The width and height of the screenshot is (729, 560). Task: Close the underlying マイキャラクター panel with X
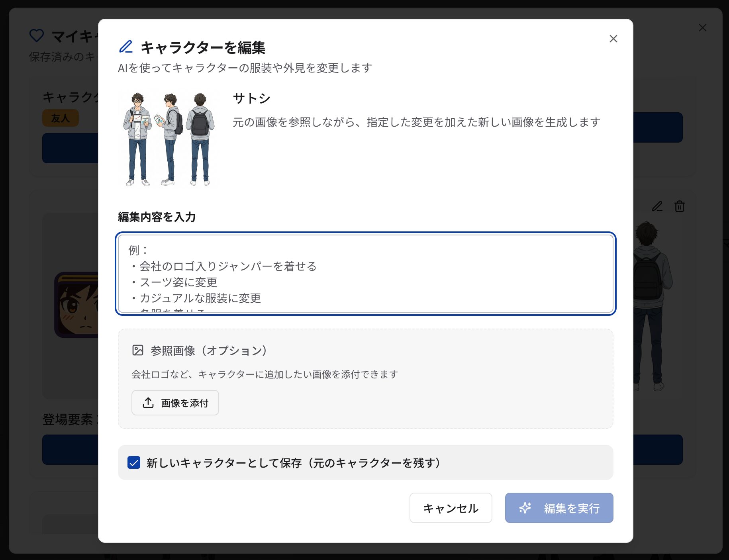point(703,27)
